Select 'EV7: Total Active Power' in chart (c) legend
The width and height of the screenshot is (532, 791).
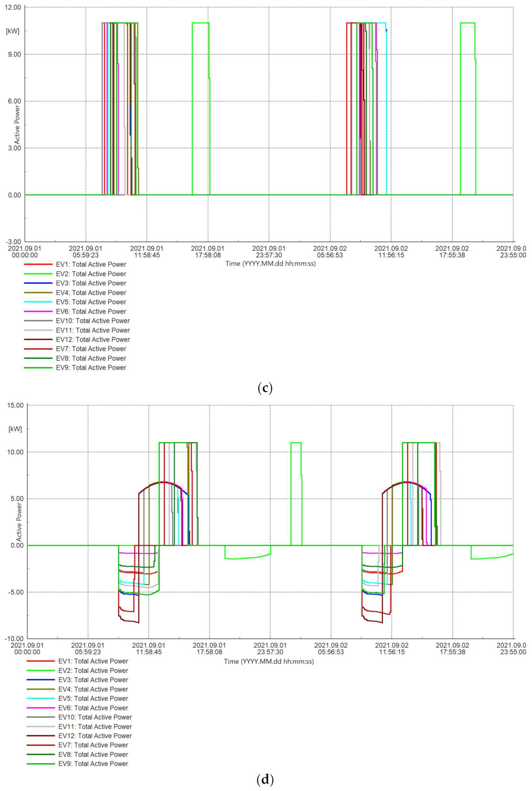[x=91, y=349]
